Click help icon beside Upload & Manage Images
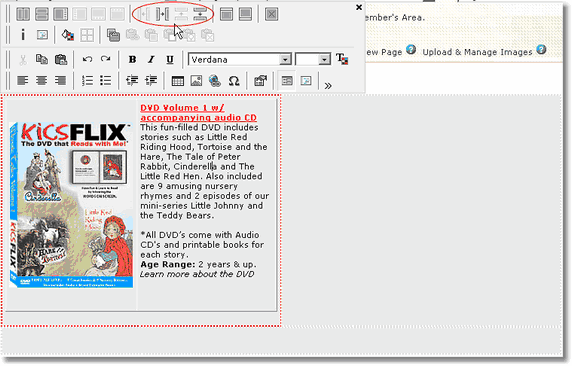Image resolution: width=572 pixels, height=366 pixels. (x=542, y=49)
